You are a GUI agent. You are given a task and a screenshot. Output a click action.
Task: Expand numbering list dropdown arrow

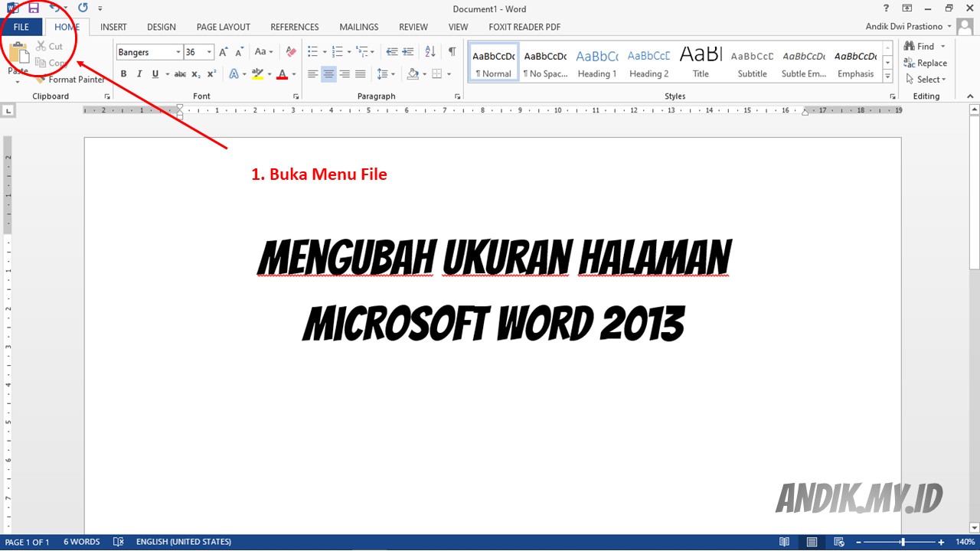(x=349, y=52)
